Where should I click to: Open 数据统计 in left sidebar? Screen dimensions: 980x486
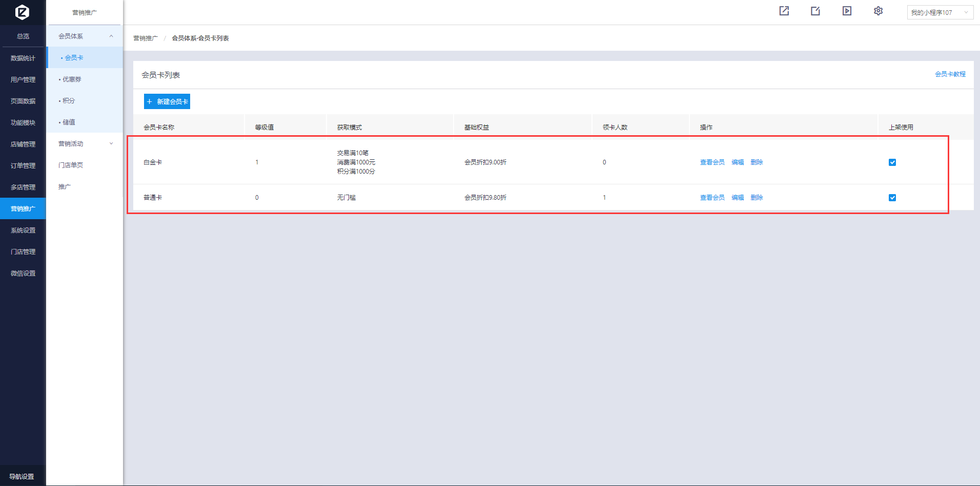pyautogui.click(x=23, y=58)
